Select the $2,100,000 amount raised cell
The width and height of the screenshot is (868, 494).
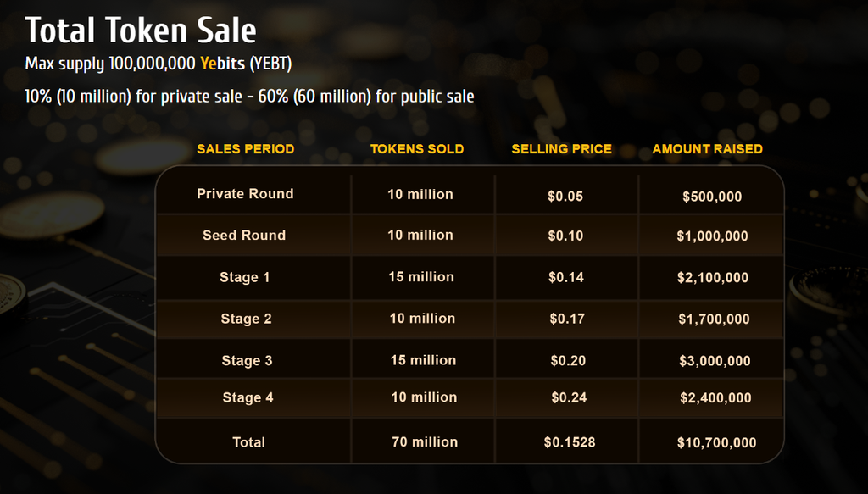coord(712,278)
